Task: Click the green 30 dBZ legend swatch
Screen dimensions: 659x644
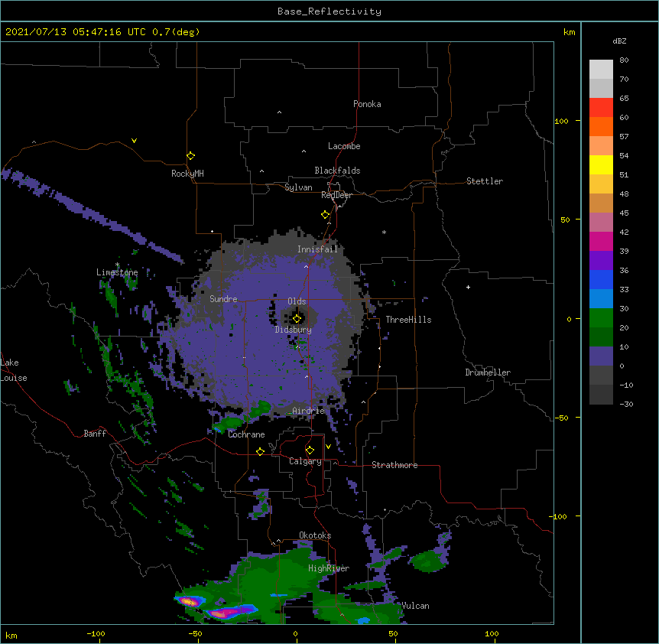Action: pos(601,318)
